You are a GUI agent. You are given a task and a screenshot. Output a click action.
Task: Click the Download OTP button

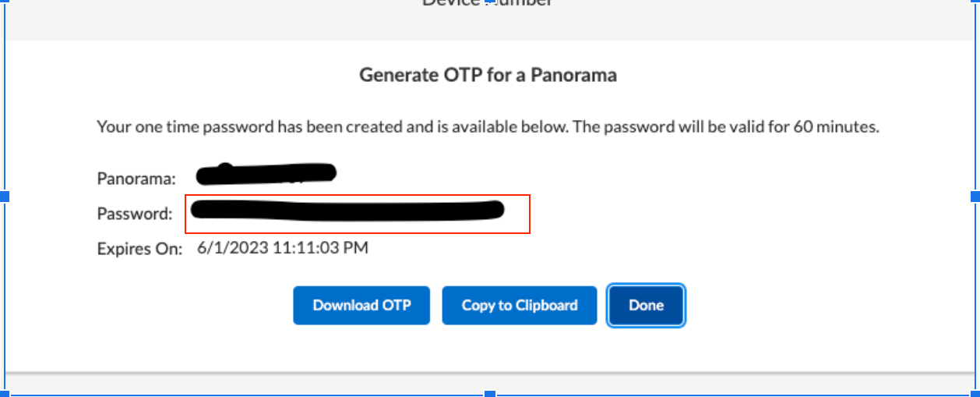coord(361,305)
